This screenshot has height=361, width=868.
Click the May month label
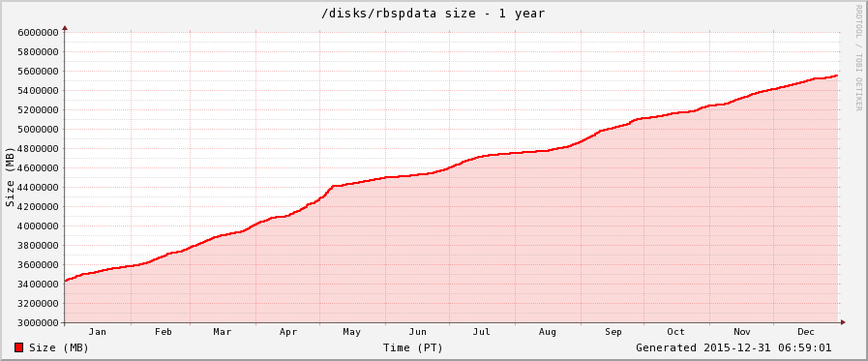351,332
